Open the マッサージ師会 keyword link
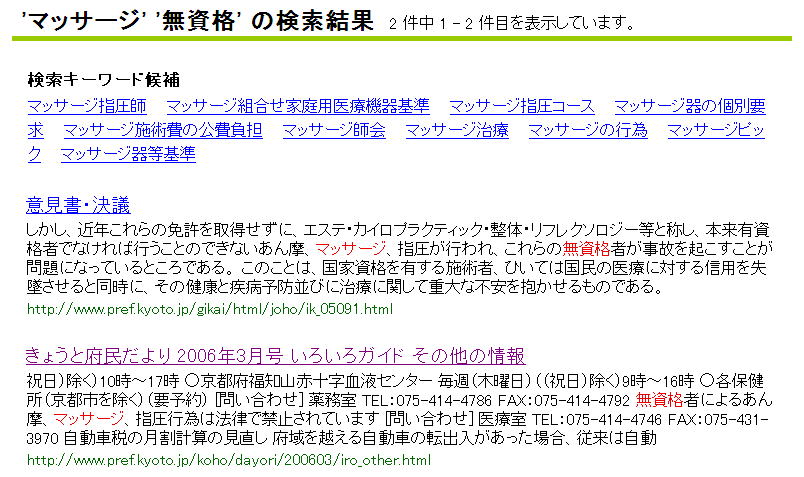The width and height of the screenshot is (804, 477). click(334, 130)
